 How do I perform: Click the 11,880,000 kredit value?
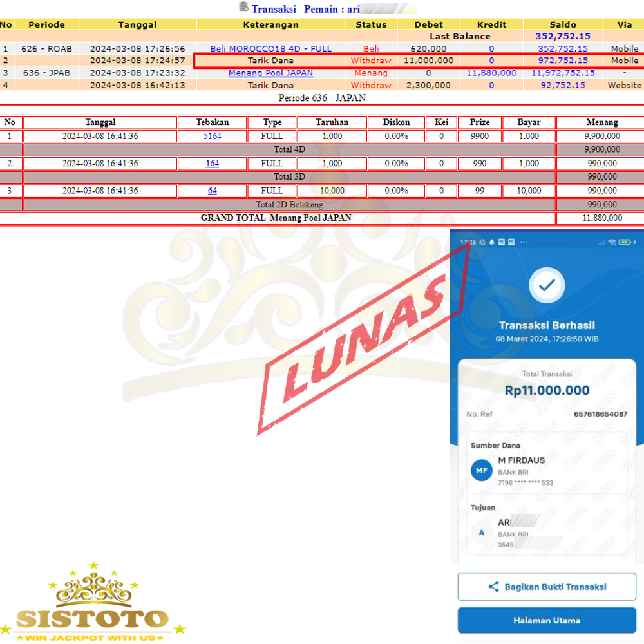[x=491, y=73]
